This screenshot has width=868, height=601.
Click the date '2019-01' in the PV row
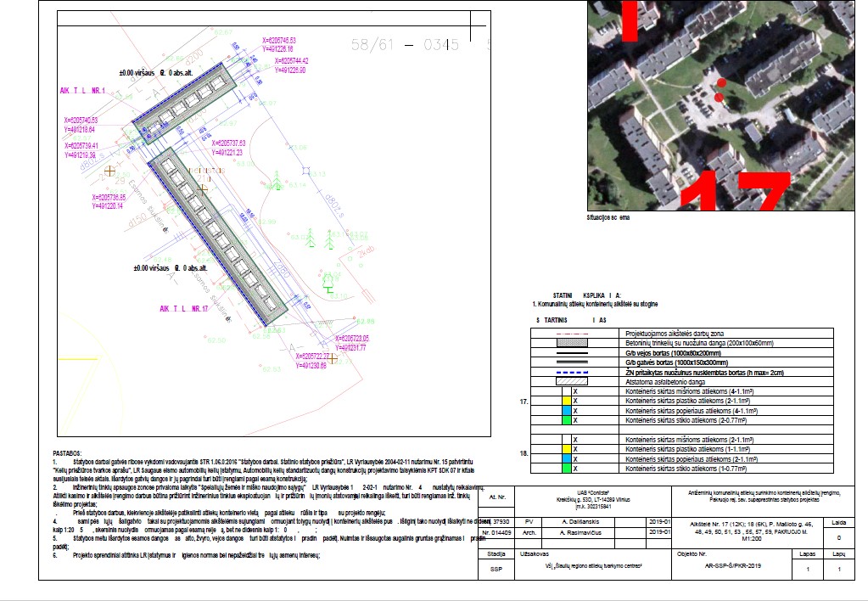coord(659,522)
